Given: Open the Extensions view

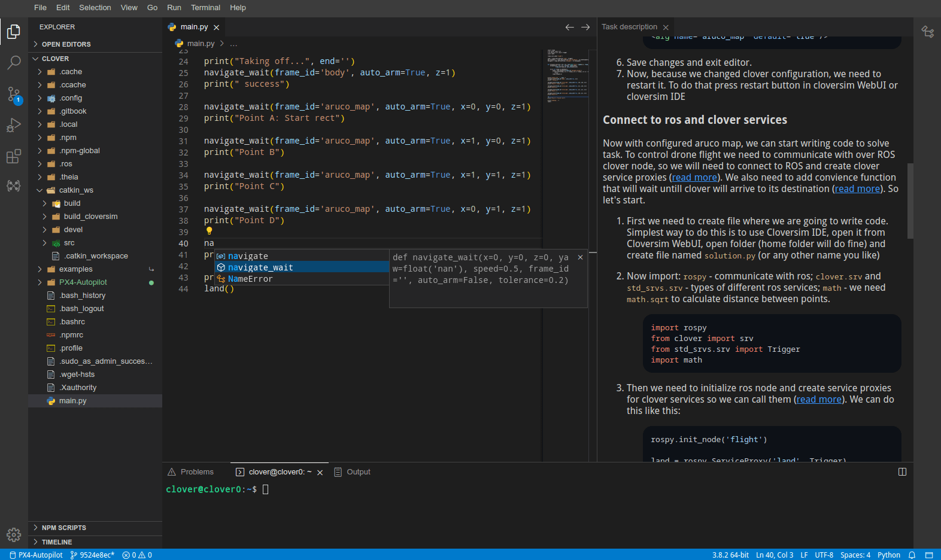Looking at the screenshot, I should pyautogui.click(x=14, y=157).
